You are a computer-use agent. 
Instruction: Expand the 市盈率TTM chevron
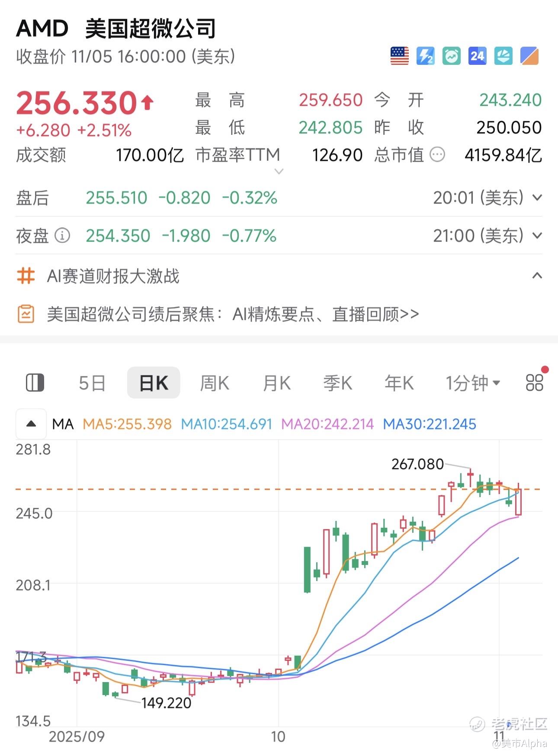click(279, 172)
